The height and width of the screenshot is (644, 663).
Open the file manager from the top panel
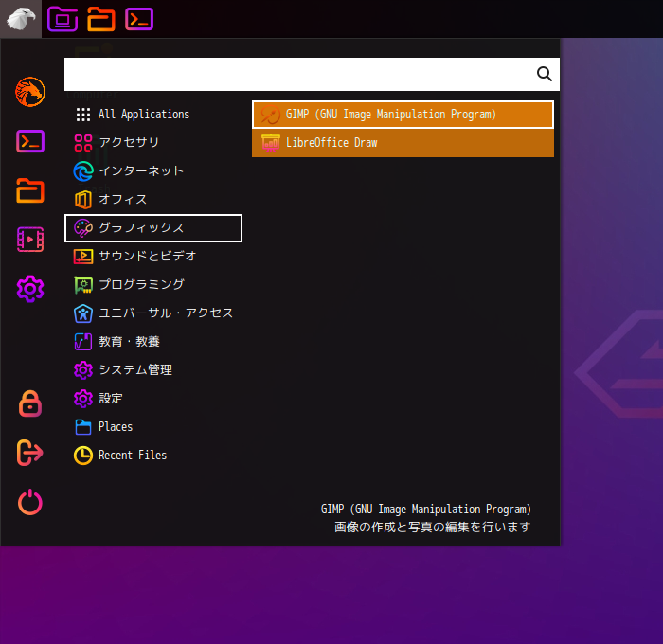tap(101, 19)
